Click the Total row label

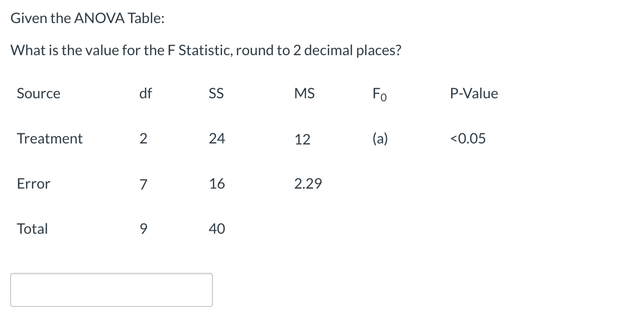tap(32, 229)
